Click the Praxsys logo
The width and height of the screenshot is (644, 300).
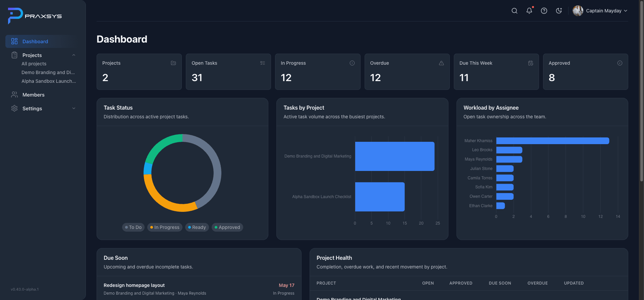[35, 16]
